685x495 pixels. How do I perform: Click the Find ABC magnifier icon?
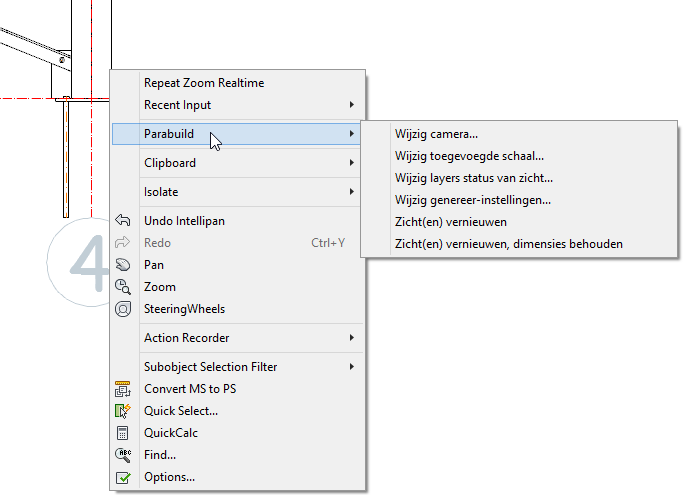(x=123, y=455)
